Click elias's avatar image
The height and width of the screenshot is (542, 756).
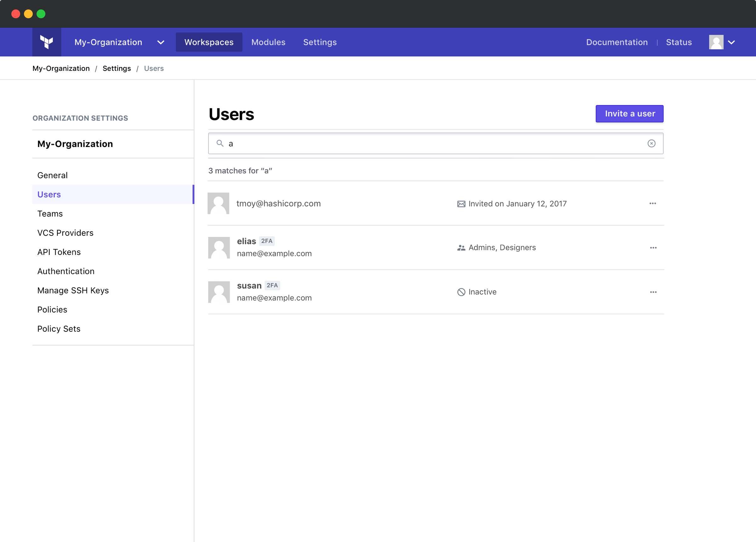pyautogui.click(x=219, y=247)
